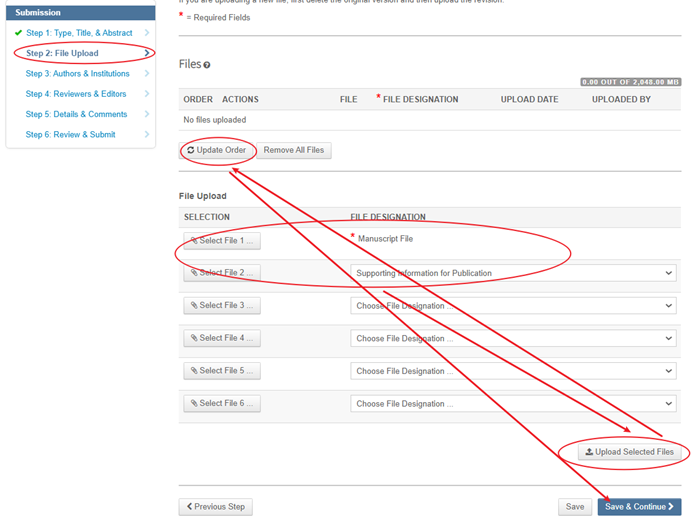
Task: Click Save & Continue button
Action: 639,507
